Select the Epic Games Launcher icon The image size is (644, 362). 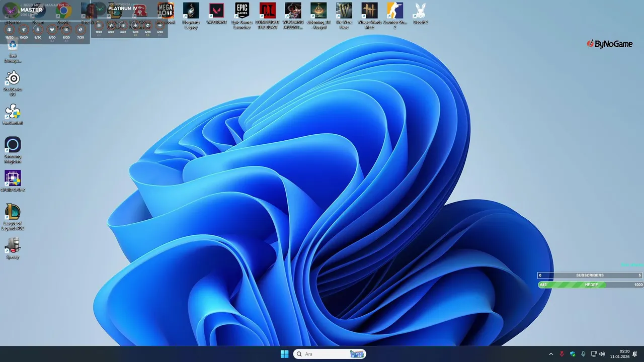pyautogui.click(x=242, y=16)
